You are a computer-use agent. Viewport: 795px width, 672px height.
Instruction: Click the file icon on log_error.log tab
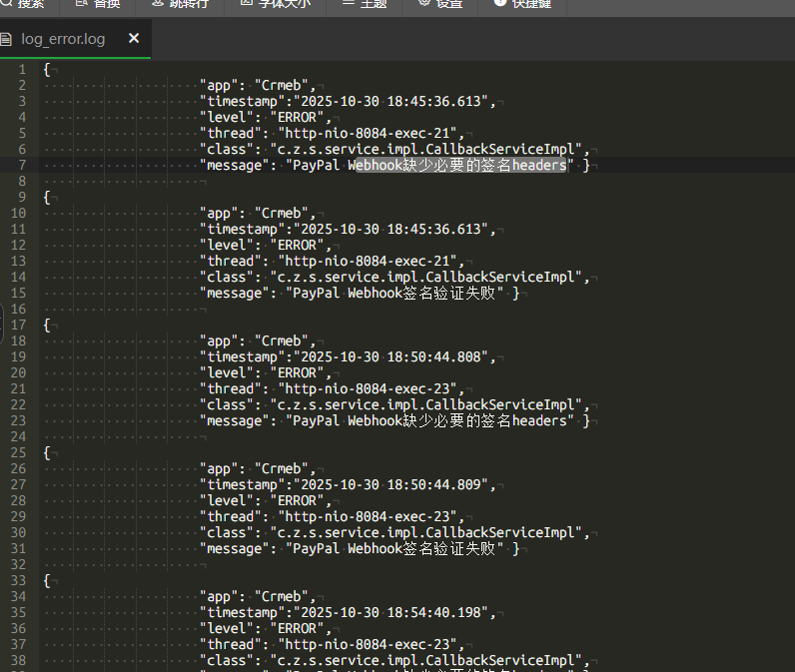pos(8,40)
